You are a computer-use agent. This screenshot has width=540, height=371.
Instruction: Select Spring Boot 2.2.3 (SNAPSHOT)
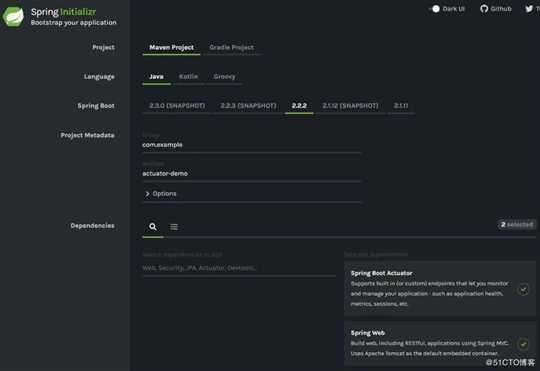[x=248, y=106]
